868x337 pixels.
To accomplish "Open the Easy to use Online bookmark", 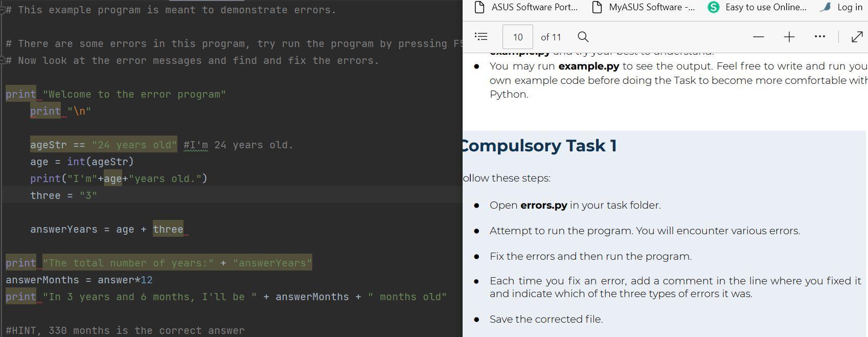I will (758, 7).
